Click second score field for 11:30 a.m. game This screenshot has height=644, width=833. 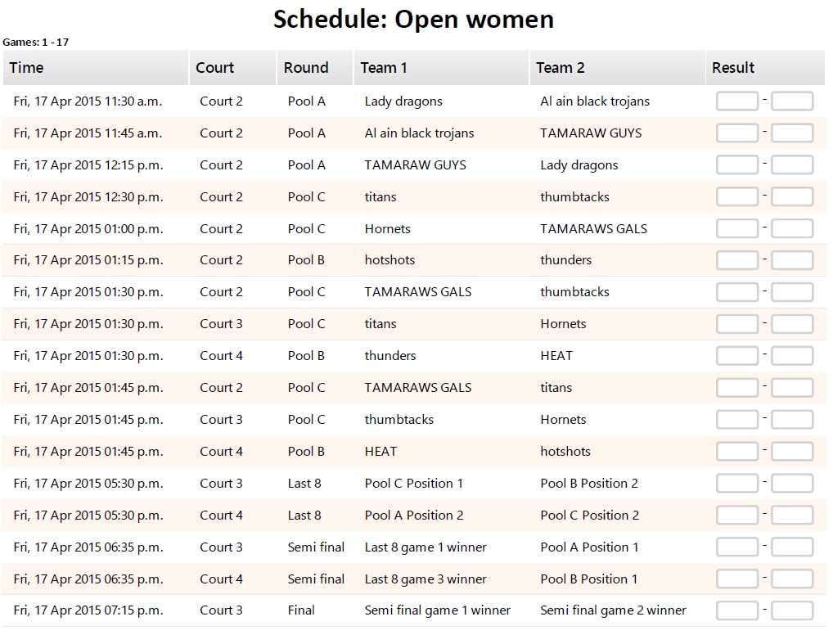click(791, 101)
